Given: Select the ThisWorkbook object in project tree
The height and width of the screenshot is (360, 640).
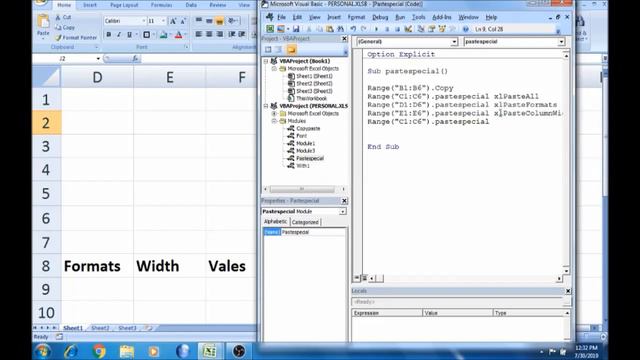Looking at the screenshot, I should (311, 98).
